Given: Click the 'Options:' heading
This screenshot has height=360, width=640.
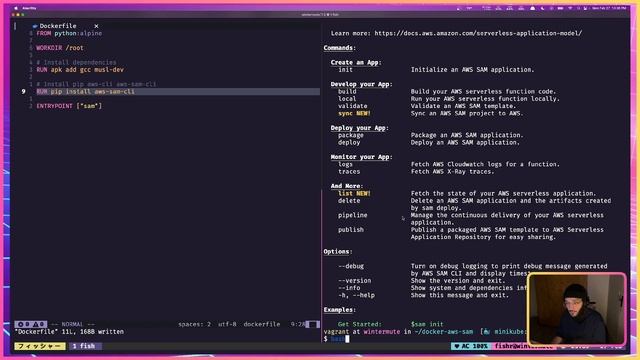Looking at the screenshot, I should [x=338, y=252].
